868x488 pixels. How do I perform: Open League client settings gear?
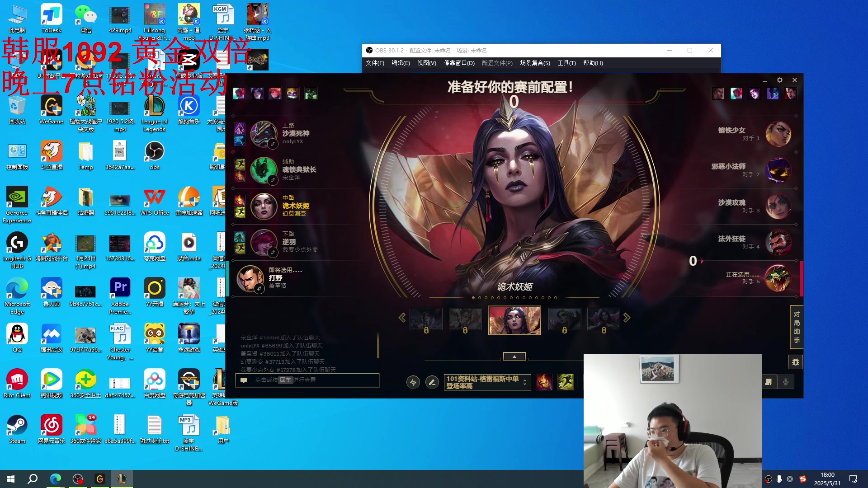click(x=780, y=80)
